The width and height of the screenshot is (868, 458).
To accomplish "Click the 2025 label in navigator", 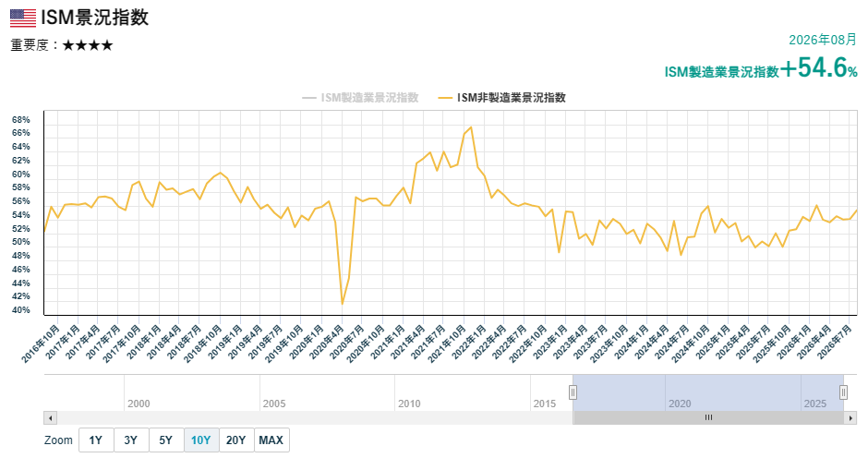I will coord(814,404).
